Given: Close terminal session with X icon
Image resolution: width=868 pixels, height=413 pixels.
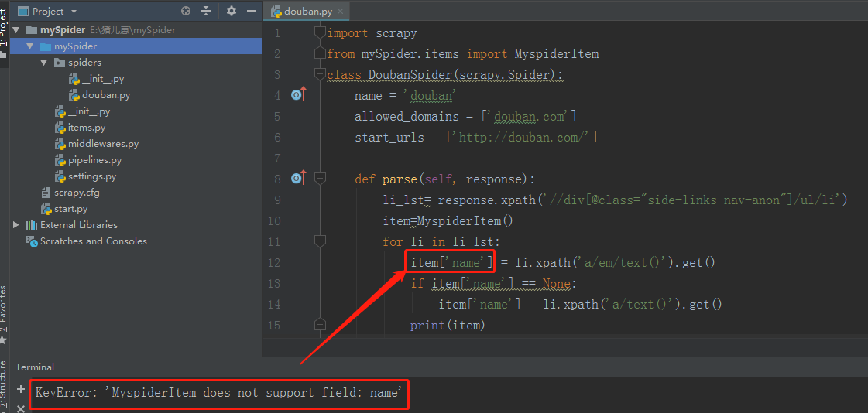Looking at the screenshot, I should click(21, 408).
